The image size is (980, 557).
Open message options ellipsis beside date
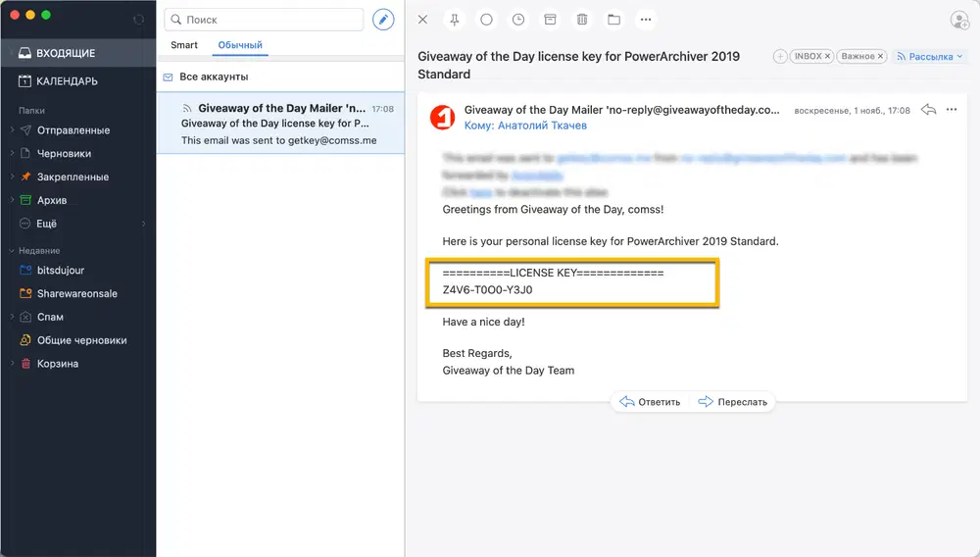point(952,110)
